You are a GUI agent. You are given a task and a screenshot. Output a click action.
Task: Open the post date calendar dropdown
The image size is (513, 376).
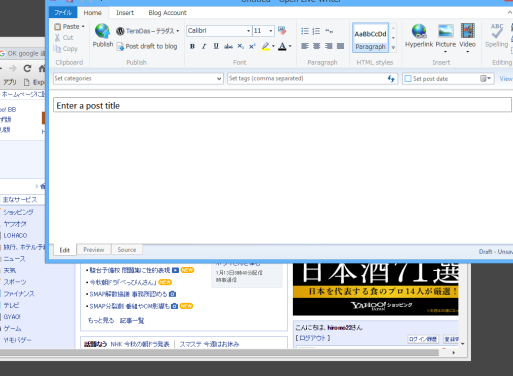[x=486, y=79]
